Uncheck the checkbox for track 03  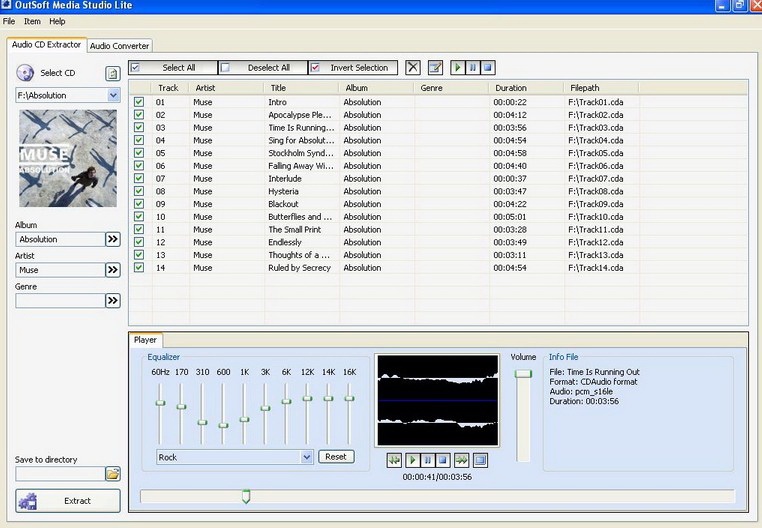pyautogui.click(x=139, y=128)
